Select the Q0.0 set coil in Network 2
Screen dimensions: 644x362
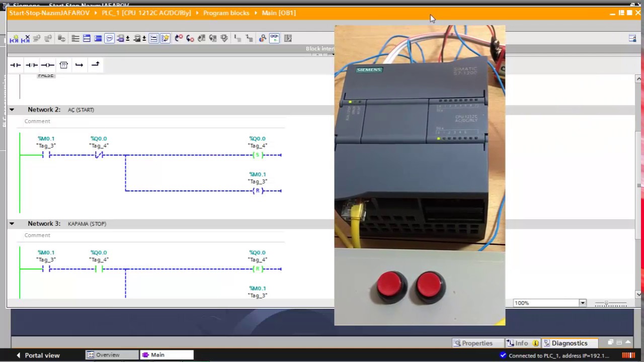(x=258, y=155)
